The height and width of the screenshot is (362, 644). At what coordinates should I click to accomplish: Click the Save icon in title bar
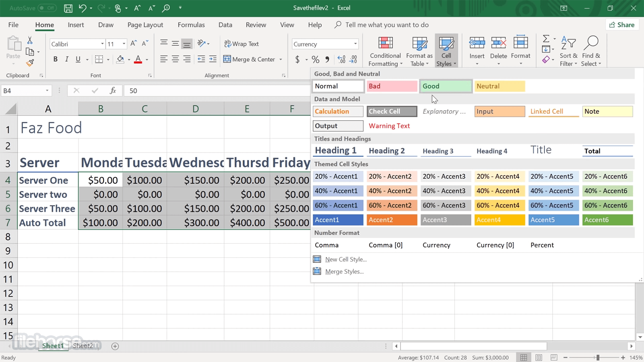coord(68,8)
